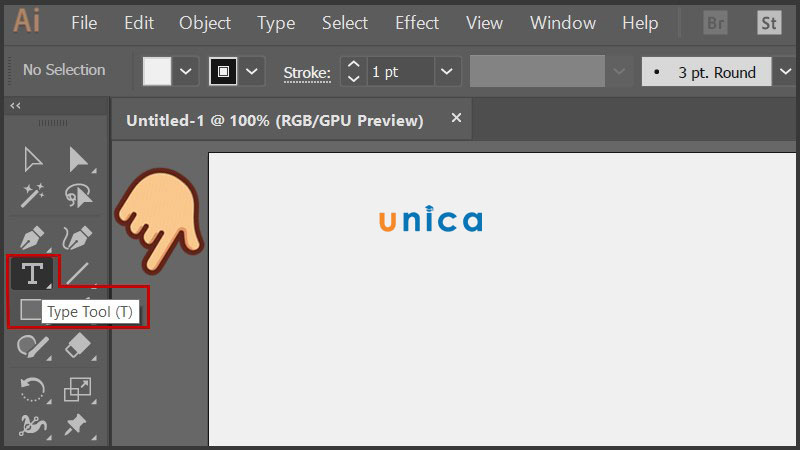The width and height of the screenshot is (800, 450).
Task: Select the Shaper tool
Action: [33, 347]
